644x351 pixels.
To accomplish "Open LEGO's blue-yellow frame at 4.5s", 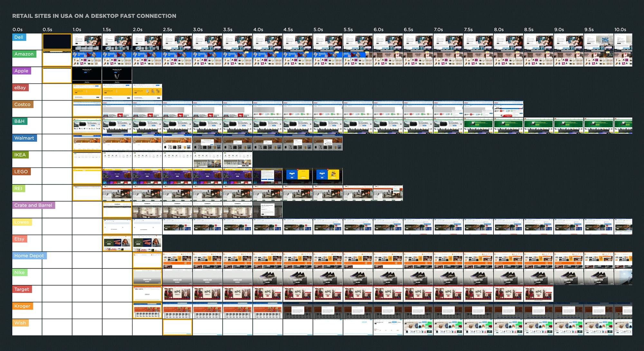I will [x=298, y=176].
